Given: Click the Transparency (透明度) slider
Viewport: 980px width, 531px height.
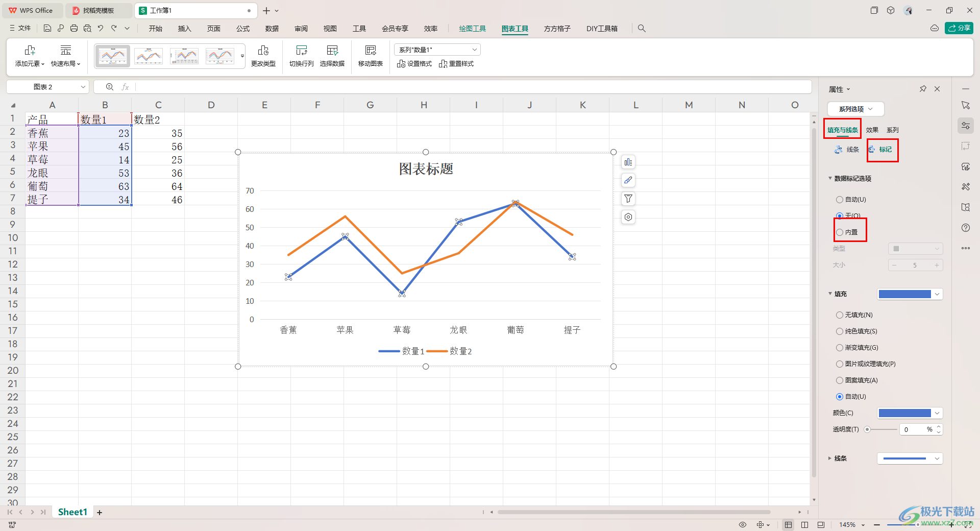Looking at the screenshot, I should 881,429.
